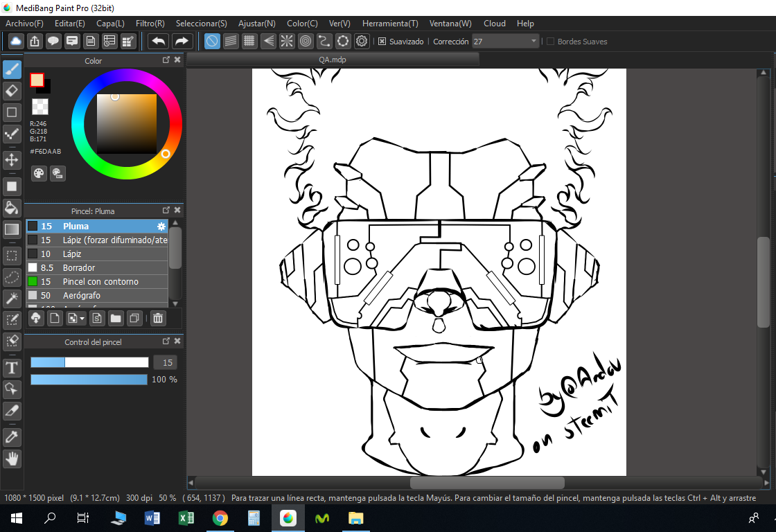Viewport: 776px width, 532px height.
Task: Select the Text tool
Action: 12,368
